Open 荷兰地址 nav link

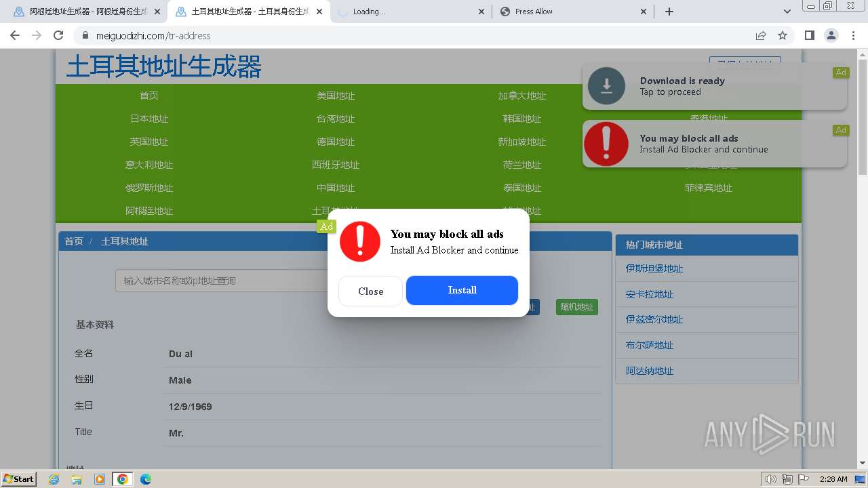click(x=522, y=165)
